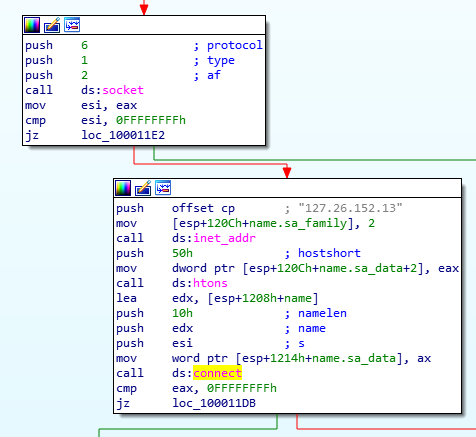Screen dimensions: 476x437
Task: Click 0FFFFFFFFh in 'cmp eax' line
Action: click(x=242, y=388)
